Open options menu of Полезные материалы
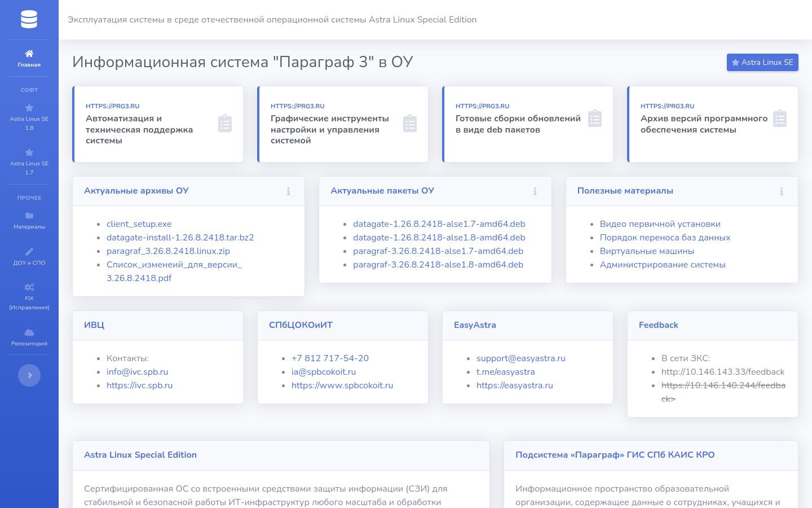Image resolution: width=812 pixels, height=508 pixels. pyautogui.click(x=782, y=191)
